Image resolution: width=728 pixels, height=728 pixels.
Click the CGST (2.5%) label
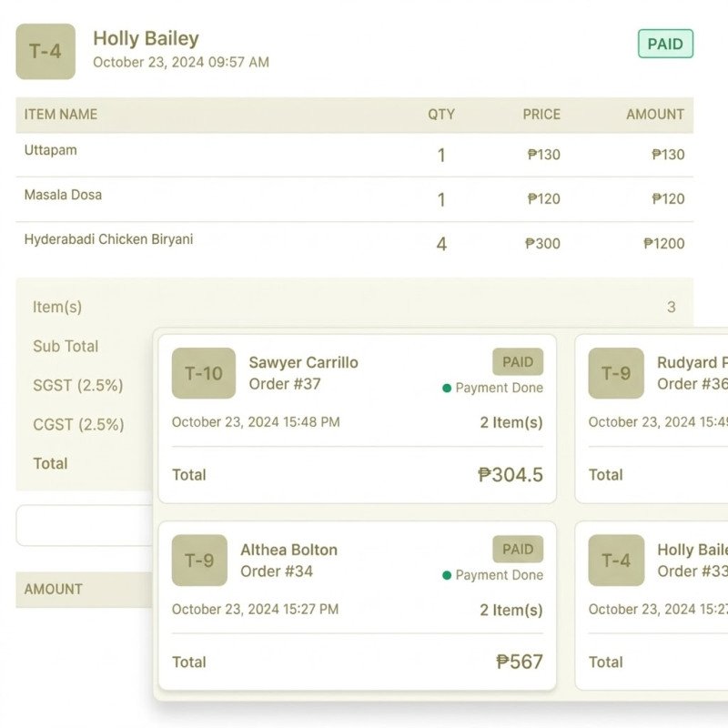point(78,424)
